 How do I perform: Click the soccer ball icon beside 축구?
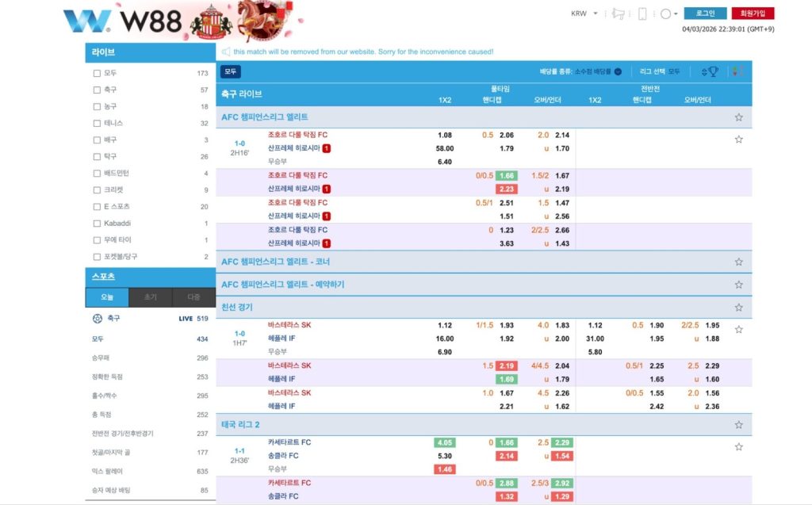click(x=98, y=319)
